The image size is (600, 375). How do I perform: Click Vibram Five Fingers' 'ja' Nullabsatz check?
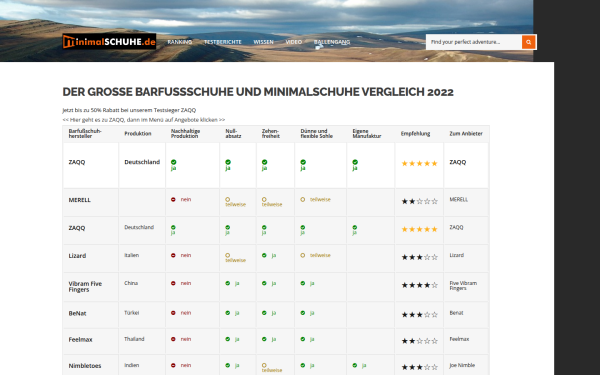pyautogui.click(x=227, y=283)
